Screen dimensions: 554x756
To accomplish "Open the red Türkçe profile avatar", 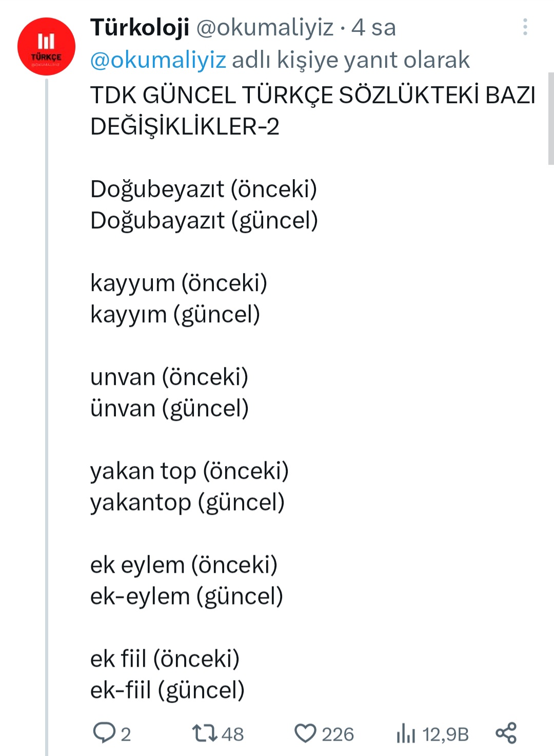I will click(46, 47).
